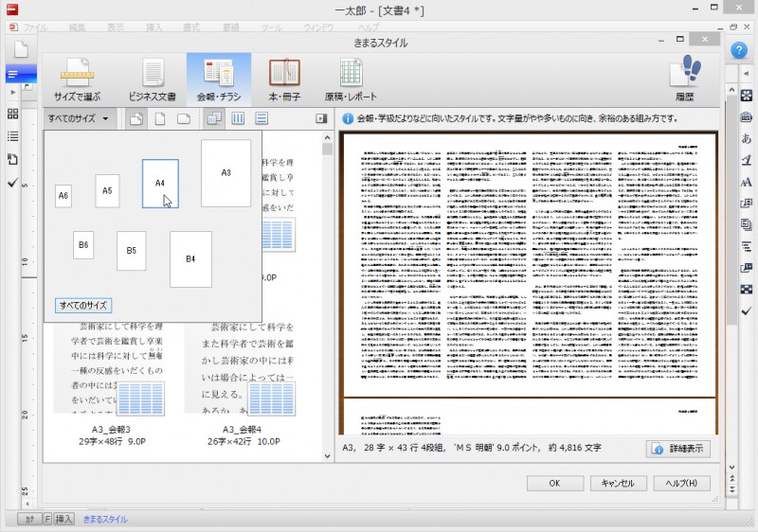Open the ビジネス文書 style category
Image resolution: width=758 pixels, height=532 pixels.
coord(153,80)
